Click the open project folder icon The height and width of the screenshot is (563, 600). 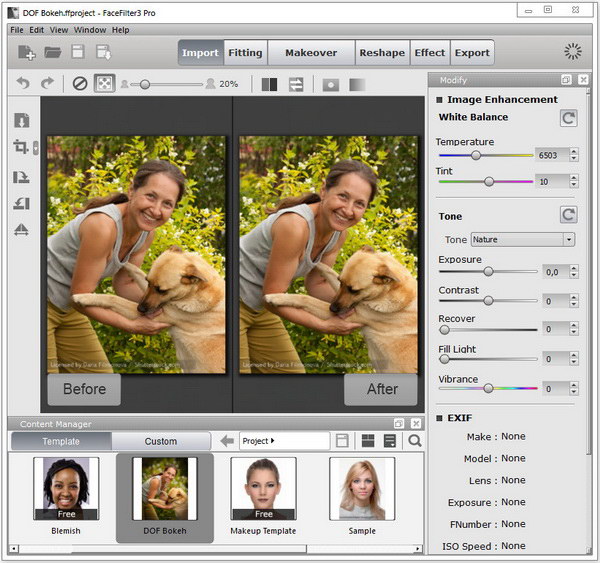52,52
